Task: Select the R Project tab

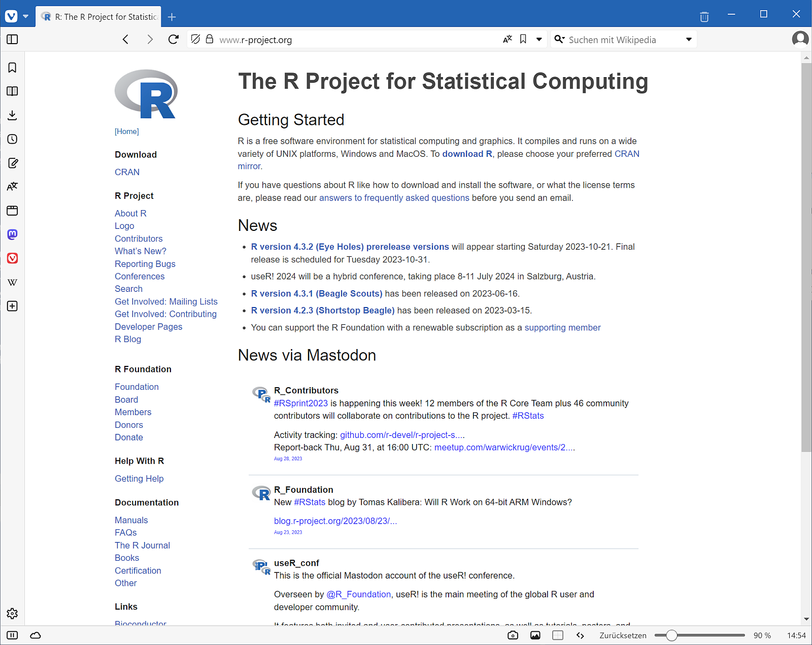Action: [x=99, y=17]
